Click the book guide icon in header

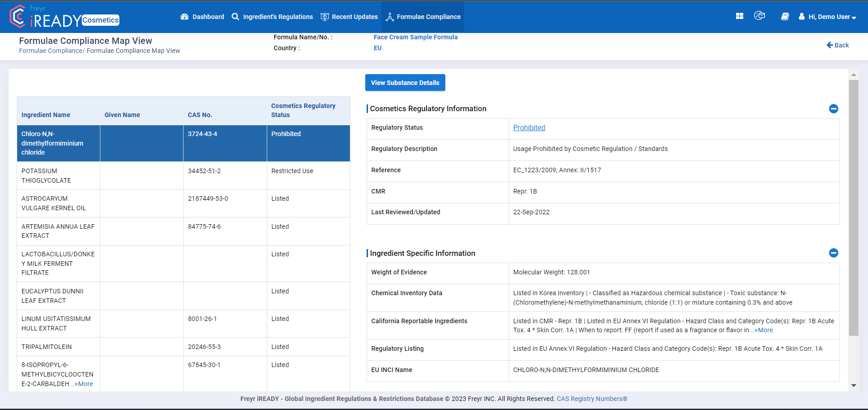coord(785,17)
